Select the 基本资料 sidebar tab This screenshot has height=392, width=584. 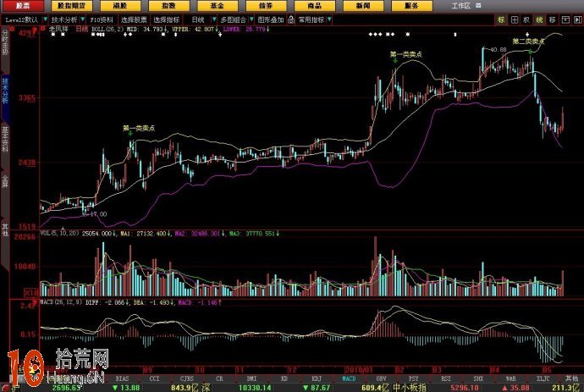click(5, 139)
